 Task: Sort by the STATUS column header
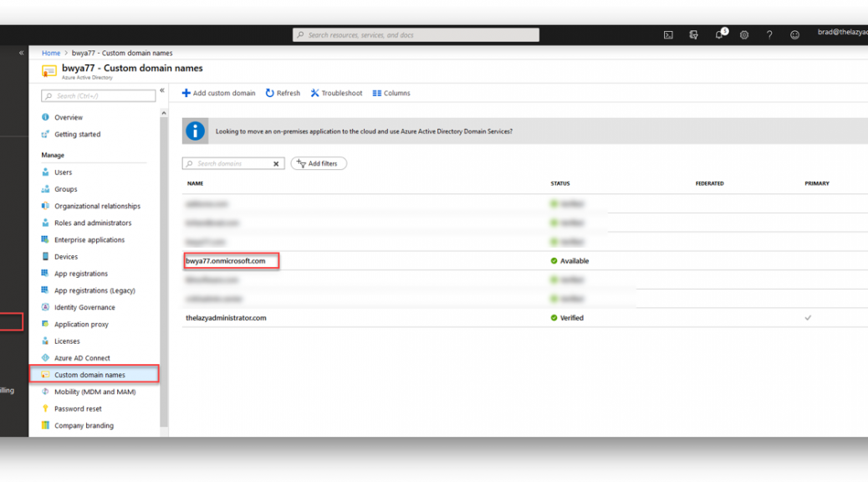[x=560, y=183]
